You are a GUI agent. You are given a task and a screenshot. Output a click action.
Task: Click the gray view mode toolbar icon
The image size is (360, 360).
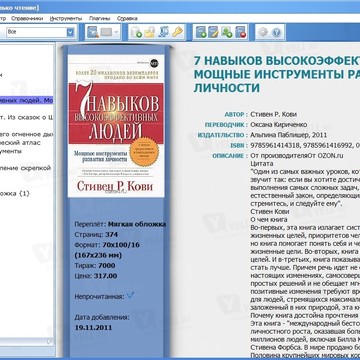pyautogui.click(x=106, y=32)
